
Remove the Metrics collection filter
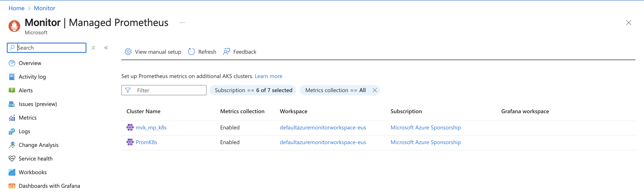(375, 90)
